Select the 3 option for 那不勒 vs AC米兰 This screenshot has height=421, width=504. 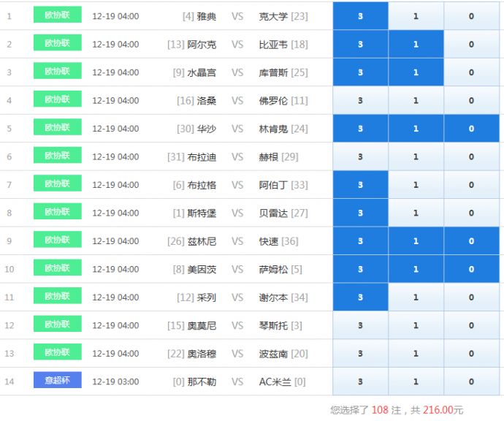360,382
